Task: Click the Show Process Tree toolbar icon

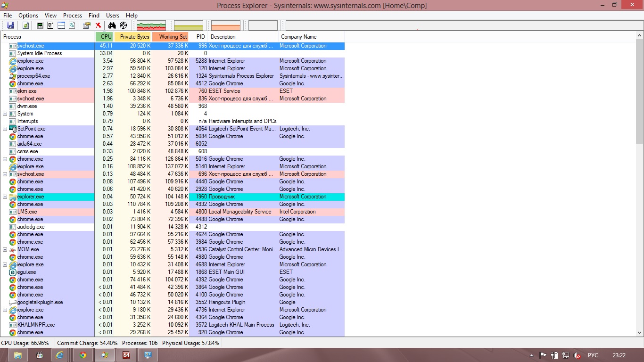Action: coord(50,25)
